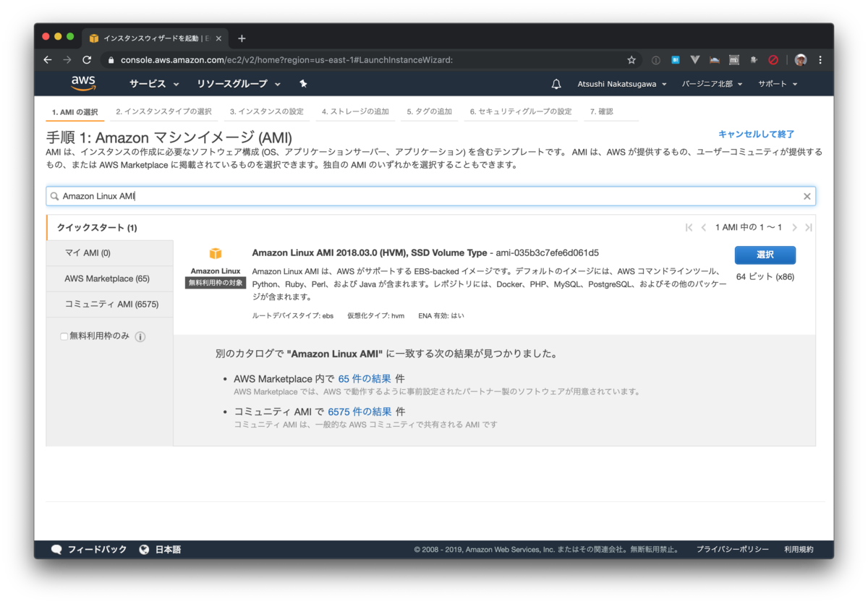Select the マイ AMI (0) category
This screenshot has width=868, height=604.
tap(110, 253)
